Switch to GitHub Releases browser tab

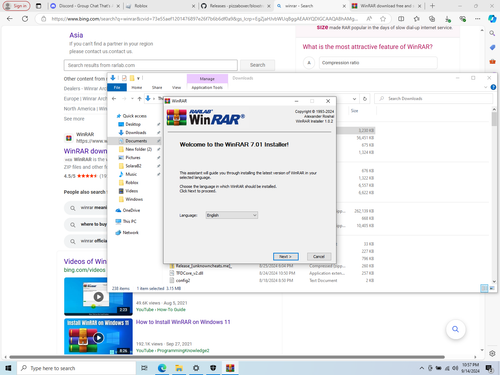point(236,6)
